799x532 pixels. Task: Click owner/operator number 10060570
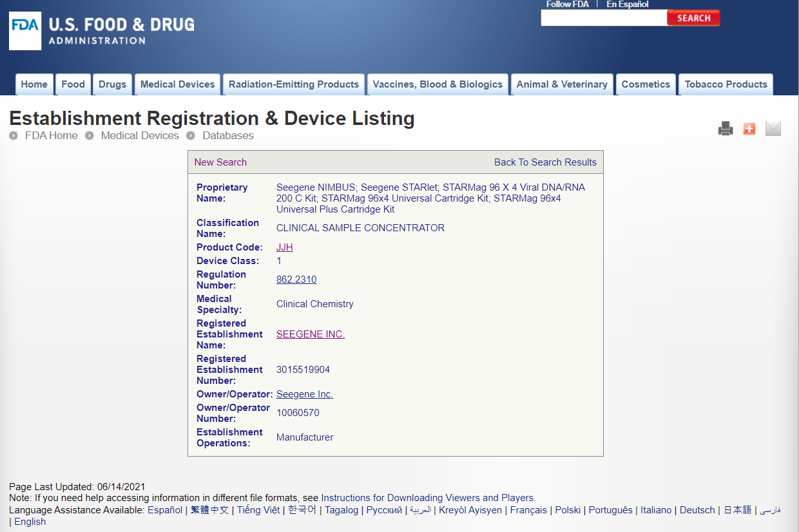point(298,413)
